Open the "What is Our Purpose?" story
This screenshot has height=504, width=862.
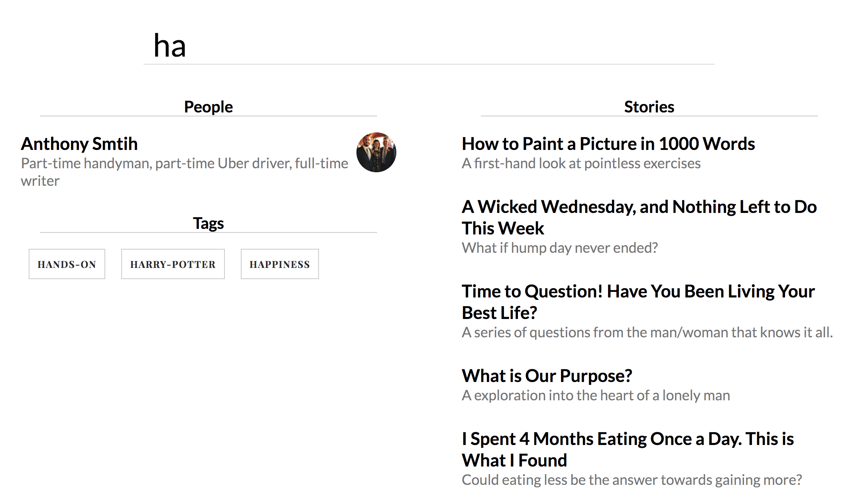click(547, 376)
